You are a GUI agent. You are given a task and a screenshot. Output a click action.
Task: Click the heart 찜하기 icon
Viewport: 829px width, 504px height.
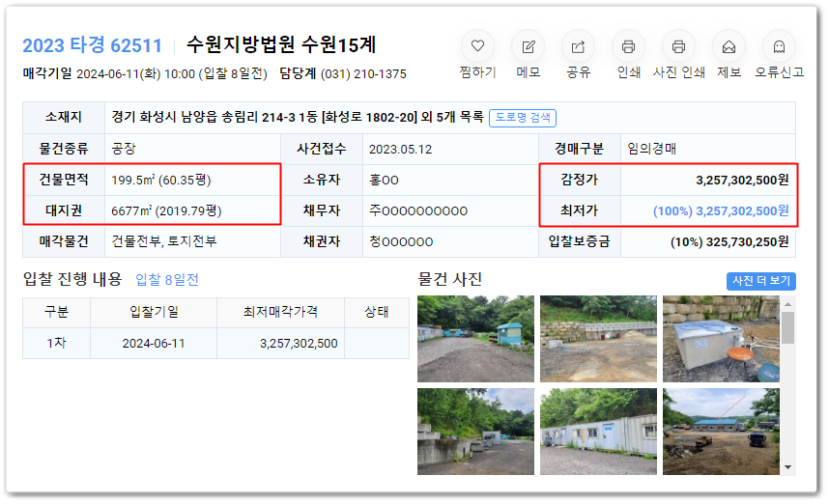tap(477, 46)
